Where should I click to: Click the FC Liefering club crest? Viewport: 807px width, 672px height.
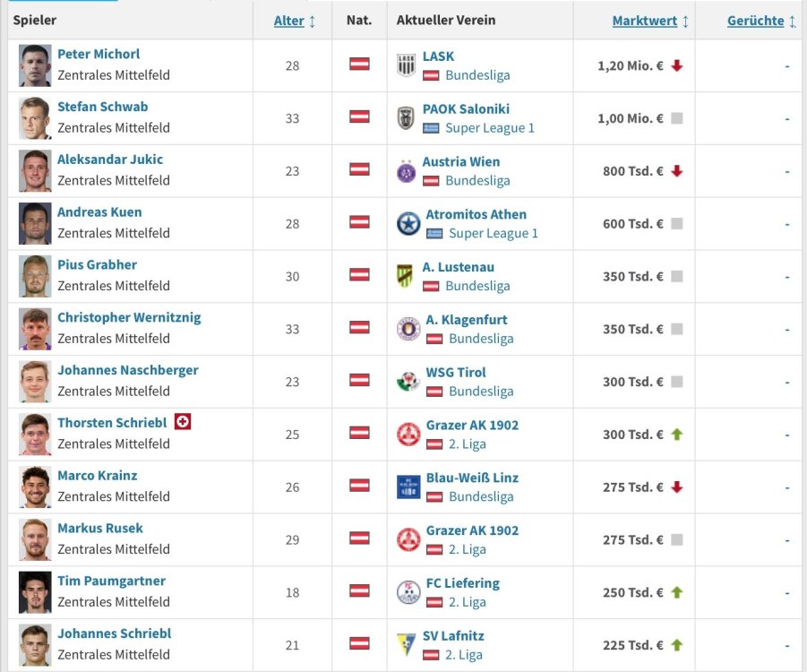[x=408, y=592]
